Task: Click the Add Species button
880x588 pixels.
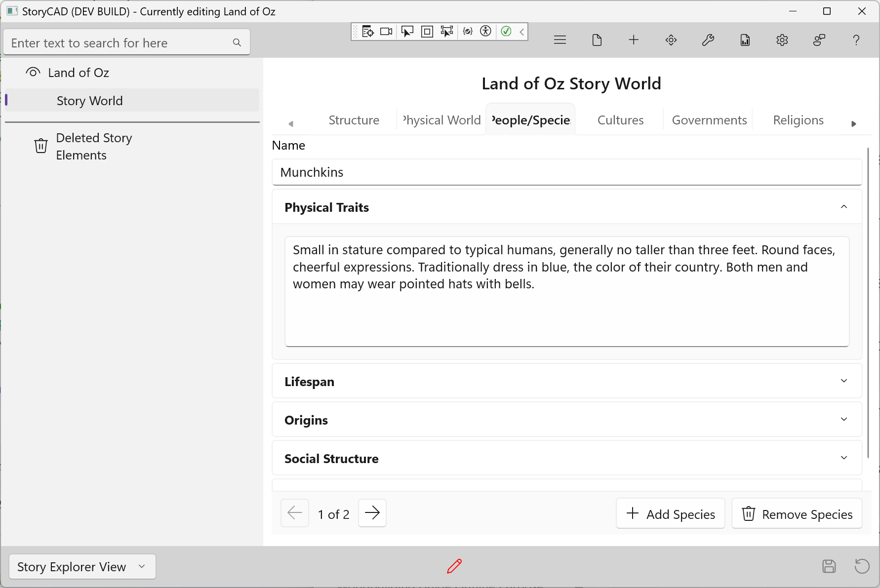Action: click(x=670, y=514)
